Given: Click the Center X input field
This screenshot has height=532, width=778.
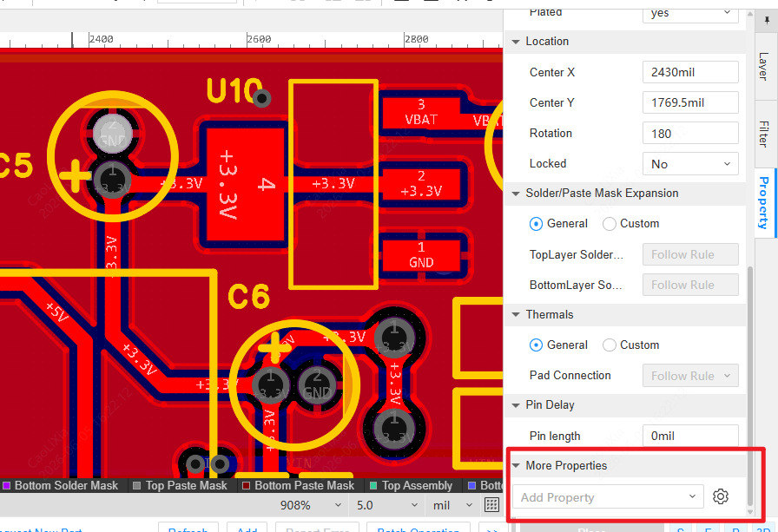Looking at the screenshot, I should [x=690, y=72].
